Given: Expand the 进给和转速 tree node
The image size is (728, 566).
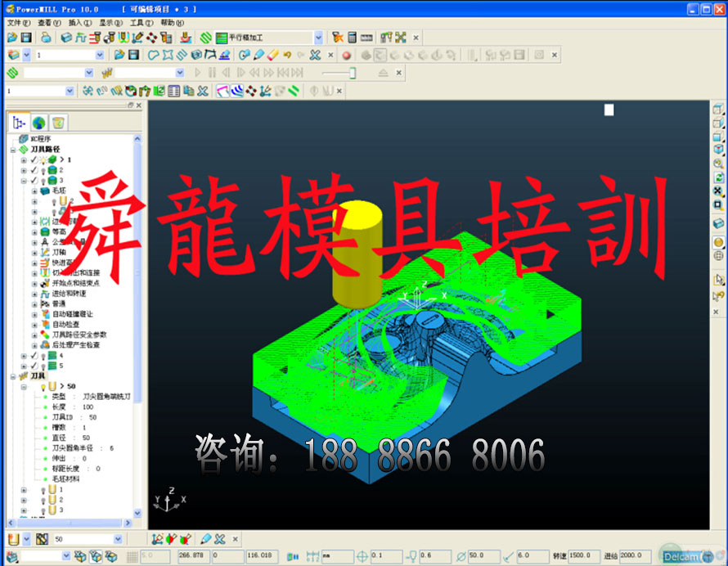Looking at the screenshot, I should (x=34, y=293).
